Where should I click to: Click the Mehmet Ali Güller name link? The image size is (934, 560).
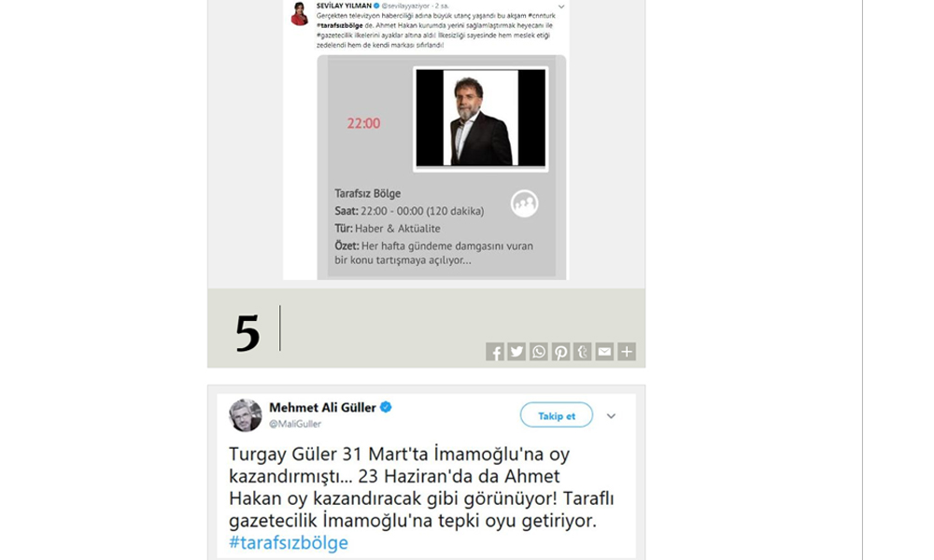point(322,408)
